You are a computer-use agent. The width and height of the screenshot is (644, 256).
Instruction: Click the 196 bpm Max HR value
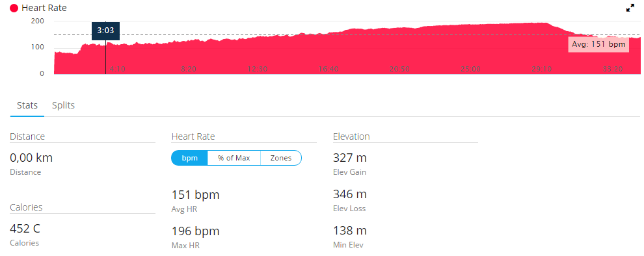pos(196,231)
